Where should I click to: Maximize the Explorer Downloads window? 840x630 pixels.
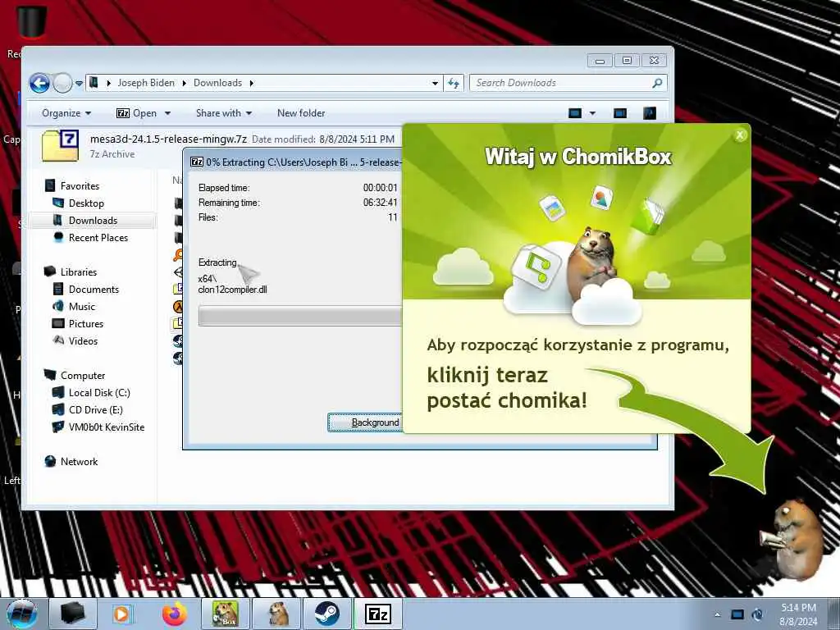[x=627, y=61]
